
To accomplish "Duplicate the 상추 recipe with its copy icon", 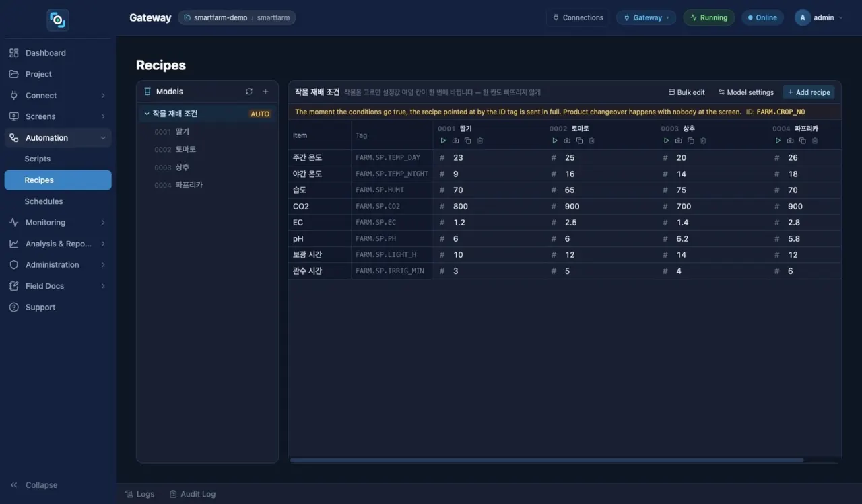I will click(x=691, y=141).
